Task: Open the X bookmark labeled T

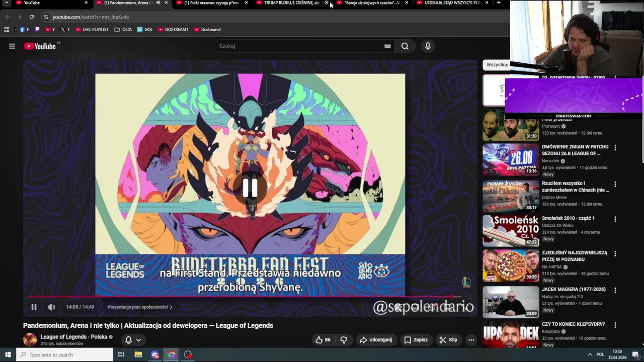Action: click(65, 30)
